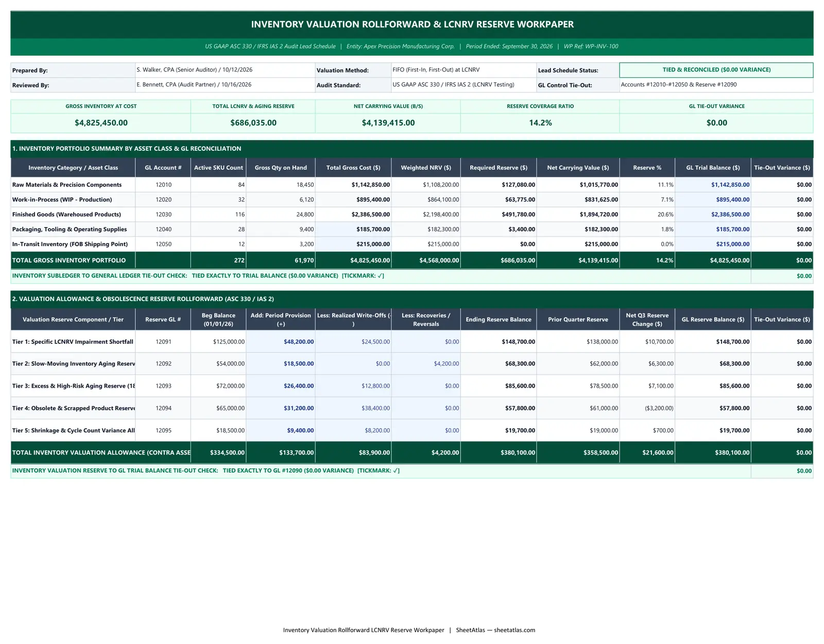Viewport: 824px width, 644px height.
Task: Select GL account 12020 for Work-in-Process
Action: 163,200
